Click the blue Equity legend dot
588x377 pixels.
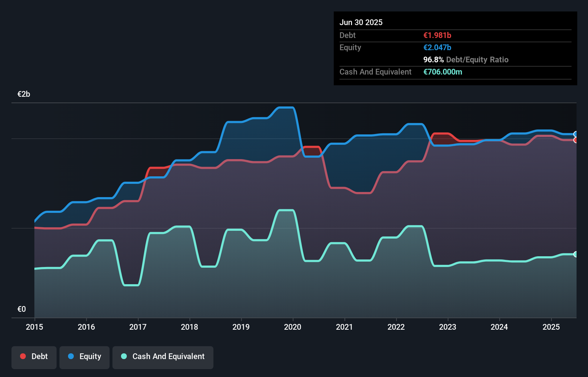(71, 356)
